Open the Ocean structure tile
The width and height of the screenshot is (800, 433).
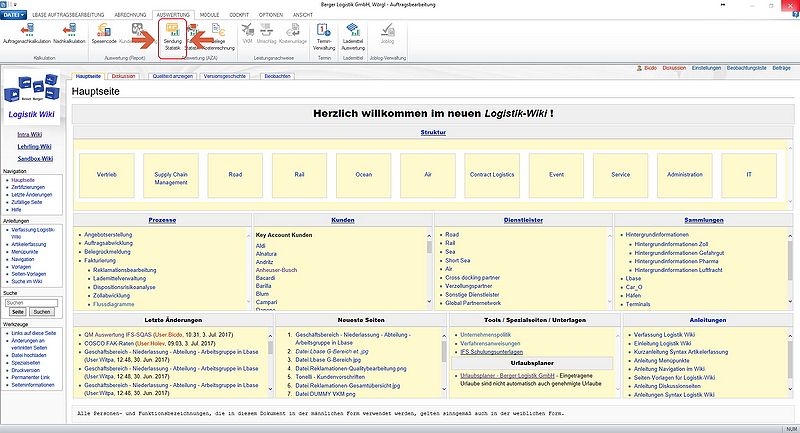[364, 175]
